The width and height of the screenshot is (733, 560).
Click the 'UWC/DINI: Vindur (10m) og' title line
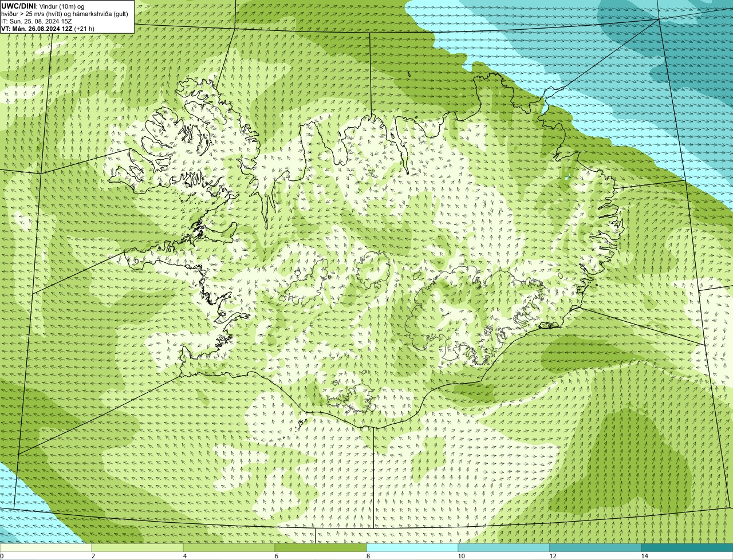43,6
